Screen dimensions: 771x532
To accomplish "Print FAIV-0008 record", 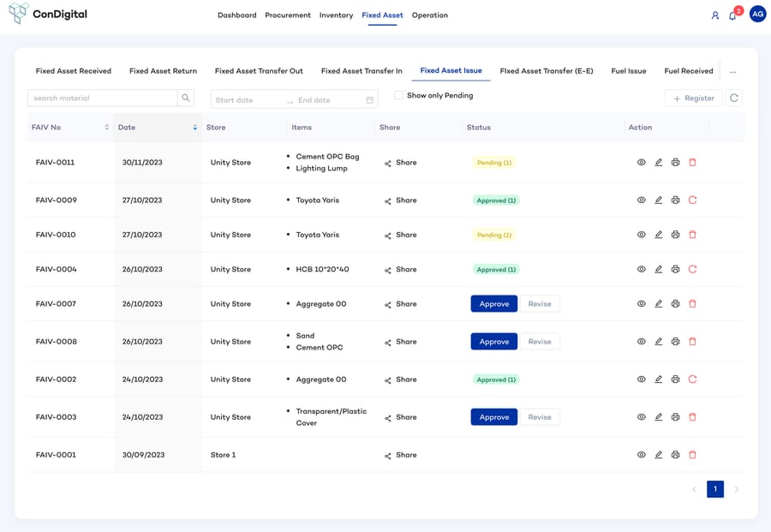I will click(x=676, y=341).
